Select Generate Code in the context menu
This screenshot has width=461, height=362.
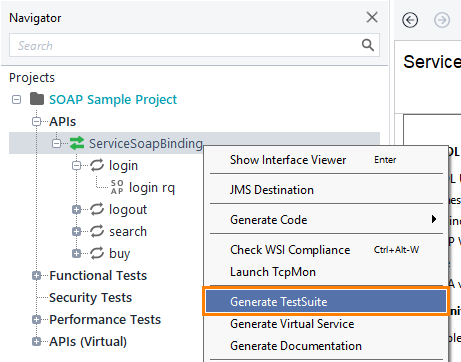(x=326, y=220)
